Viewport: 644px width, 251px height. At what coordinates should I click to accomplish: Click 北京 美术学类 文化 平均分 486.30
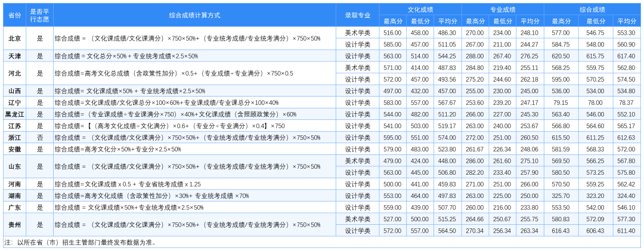pos(447,32)
